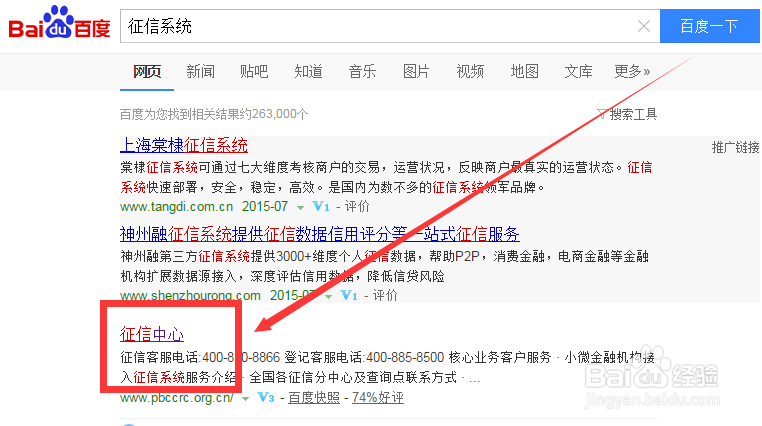Viewport: 762px width, 426px height.
Task: Click V1 badge on the tangdi result
Action: tap(321, 206)
